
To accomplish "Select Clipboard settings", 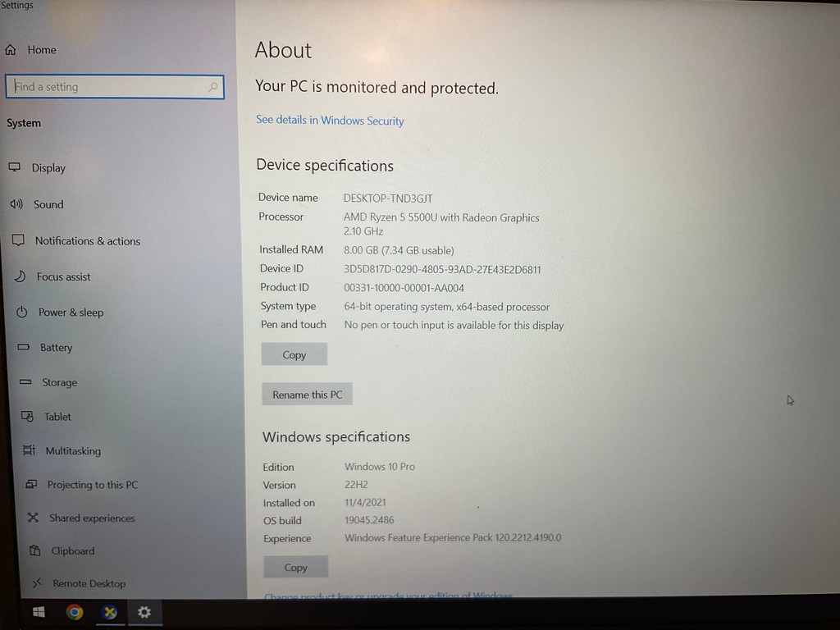I will pos(73,550).
